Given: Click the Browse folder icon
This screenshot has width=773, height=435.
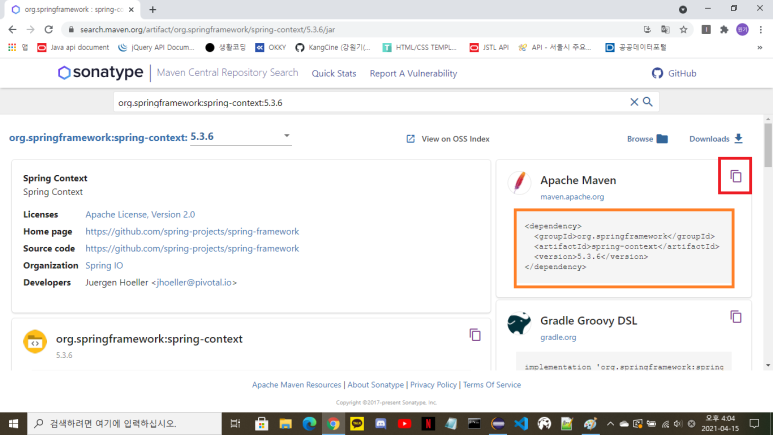Looking at the screenshot, I should click(x=662, y=139).
